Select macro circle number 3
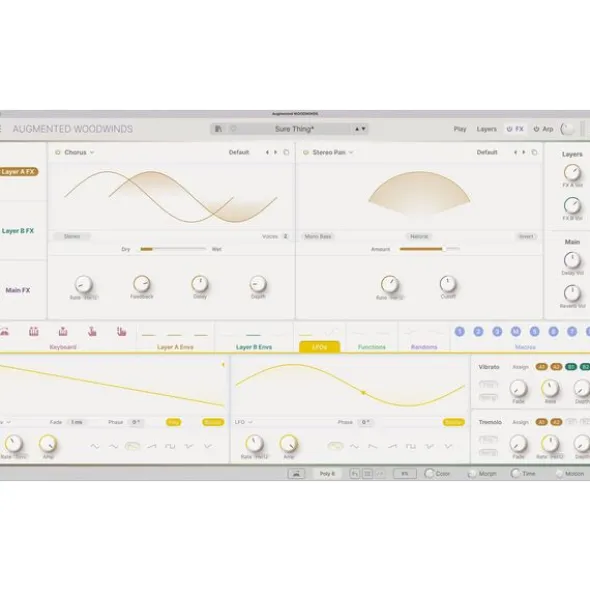The height and width of the screenshot is (591, 590). tap(497, 331)
